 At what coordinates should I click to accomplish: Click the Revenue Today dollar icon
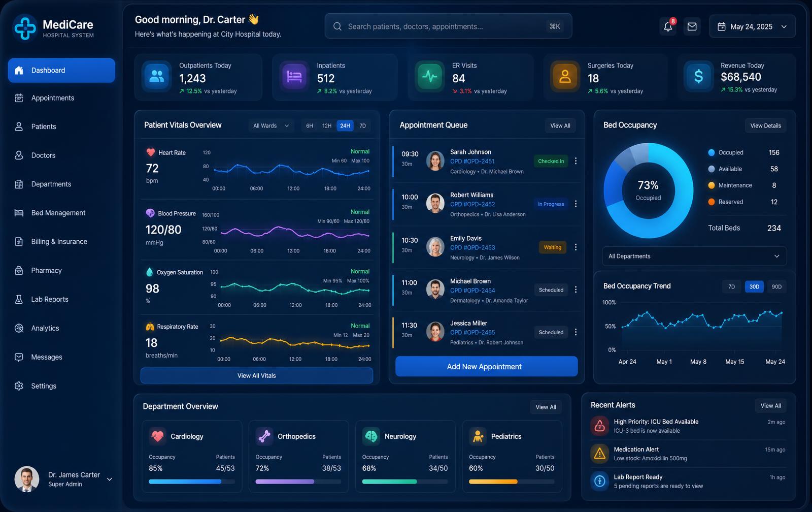[698, 76]
